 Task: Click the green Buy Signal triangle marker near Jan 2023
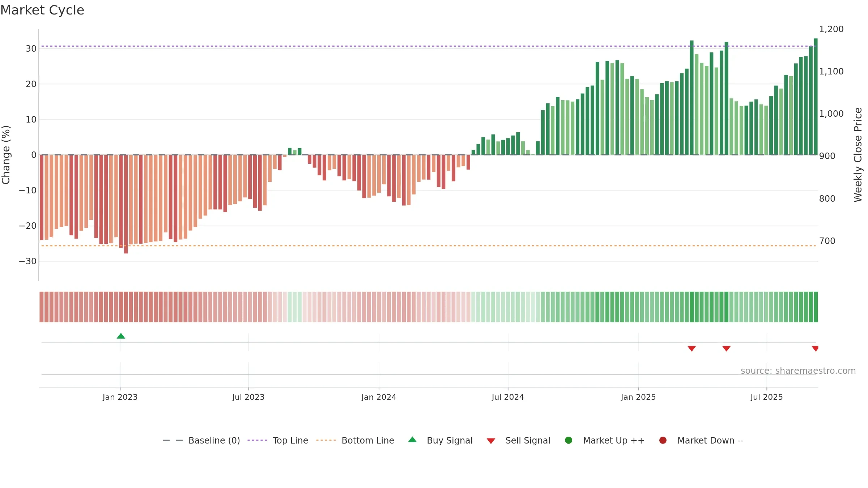[121, 336]
